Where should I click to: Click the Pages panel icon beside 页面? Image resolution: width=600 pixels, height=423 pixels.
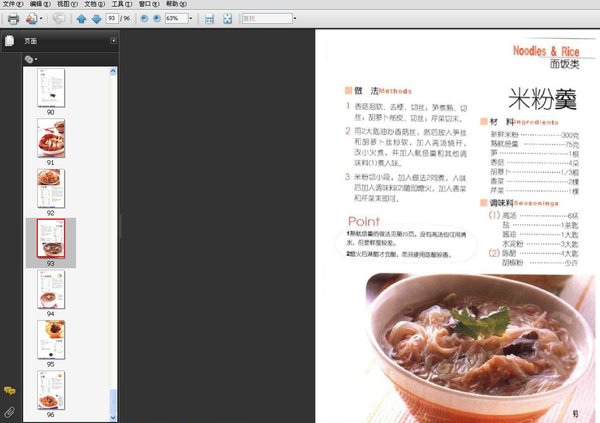coord(10,41)
